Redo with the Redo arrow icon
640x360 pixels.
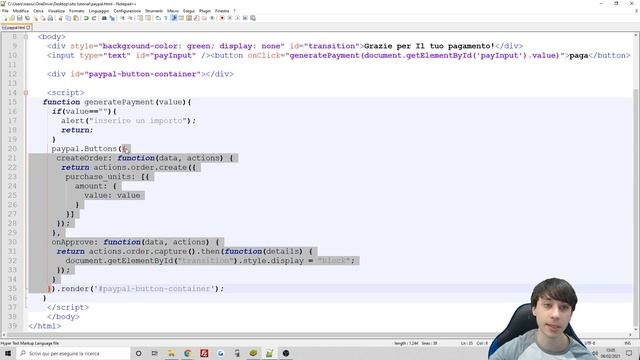(x=94, y=18)
